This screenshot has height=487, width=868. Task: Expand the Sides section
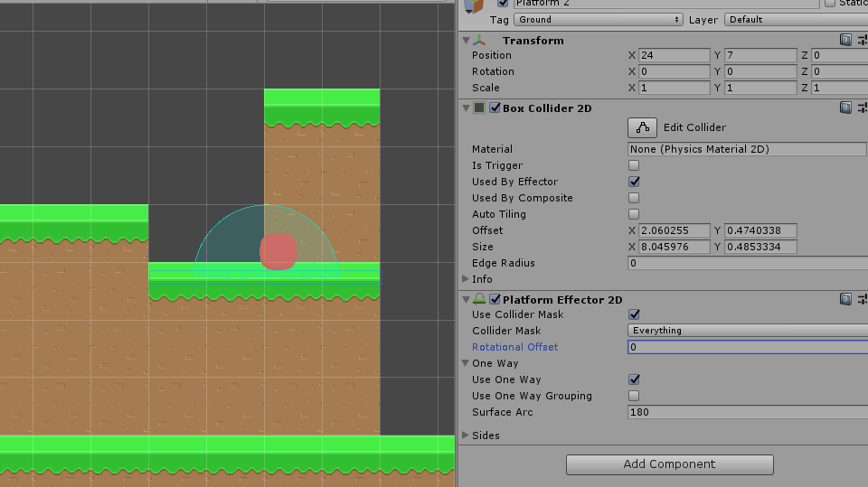click(467, 435)
